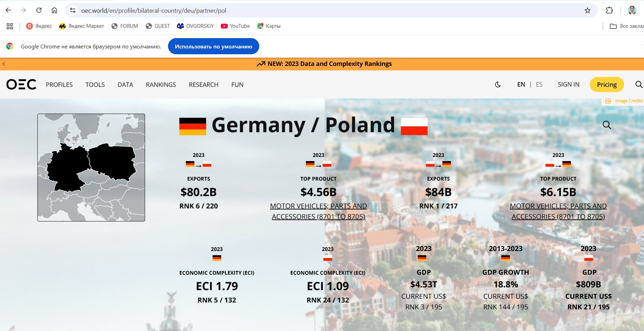Click the ECI 1.09 value

(327, 286)
